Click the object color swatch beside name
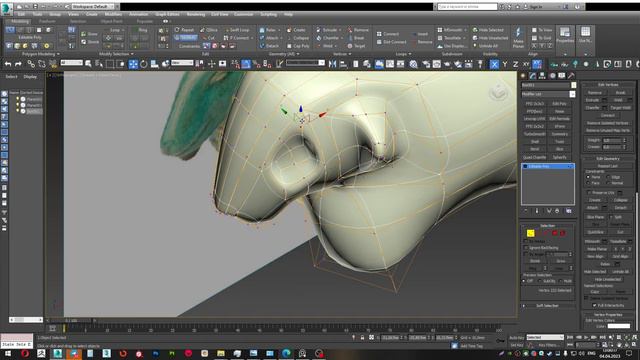This screenshot has width=640, height=360. (x=573, y=85)
